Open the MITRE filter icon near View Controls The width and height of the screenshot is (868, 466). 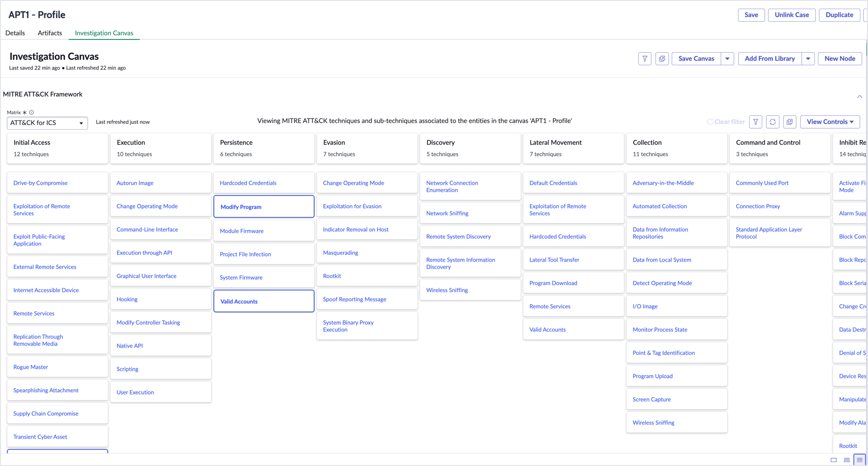click(755, 122)
